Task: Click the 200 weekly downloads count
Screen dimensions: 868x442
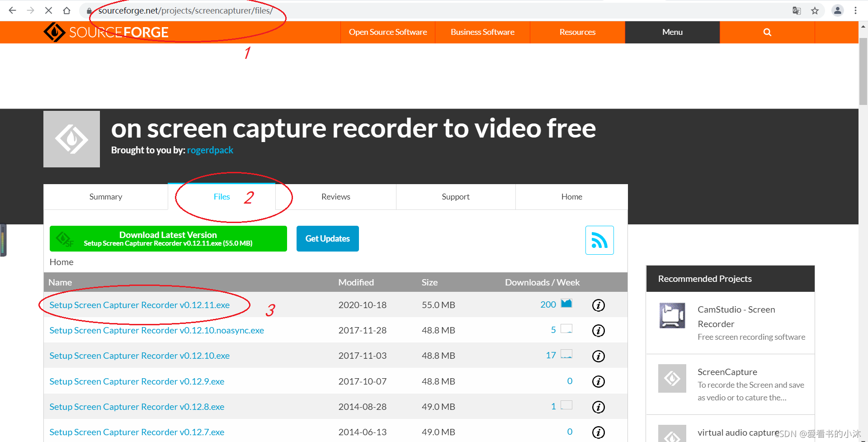Action: [548, 304]
